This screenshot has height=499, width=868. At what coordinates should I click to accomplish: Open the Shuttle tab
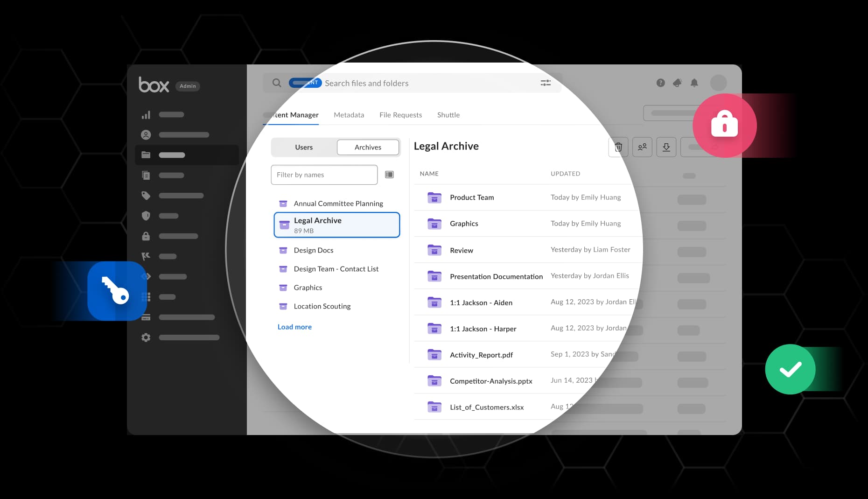[448, 115]
